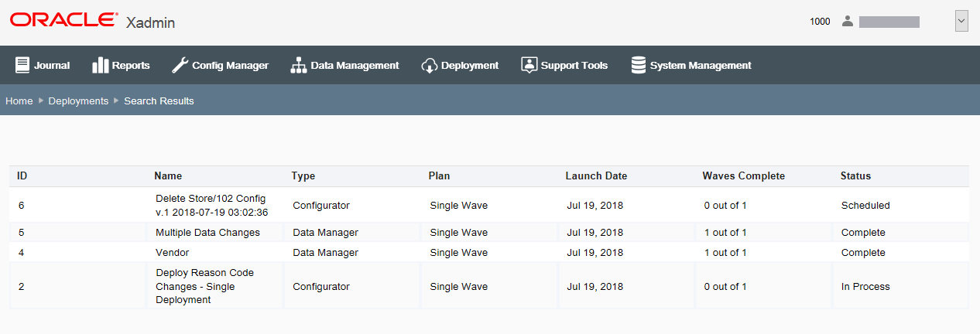Open the Multiple Data Changes deployment
The image size is (980, 334).
tap(207, 233)
